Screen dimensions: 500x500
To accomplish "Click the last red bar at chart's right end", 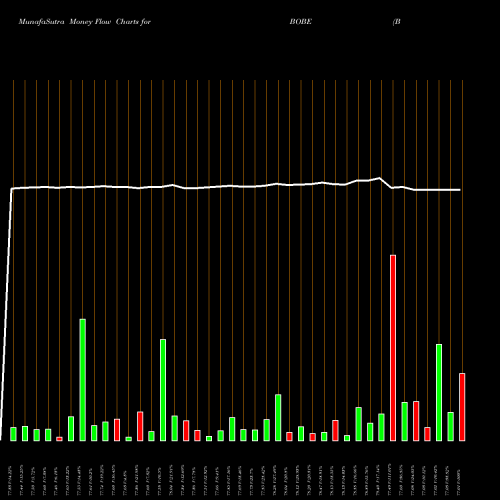I will point(462,407).
